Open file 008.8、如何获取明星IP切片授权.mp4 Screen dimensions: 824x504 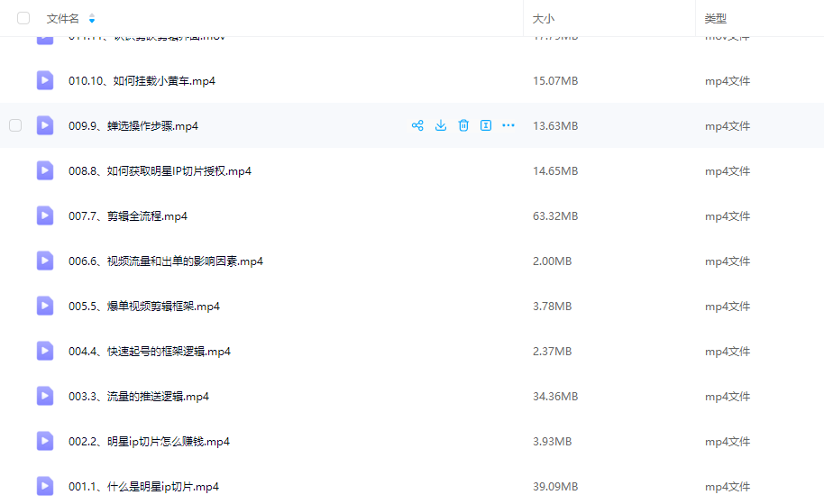click(160, 171)
